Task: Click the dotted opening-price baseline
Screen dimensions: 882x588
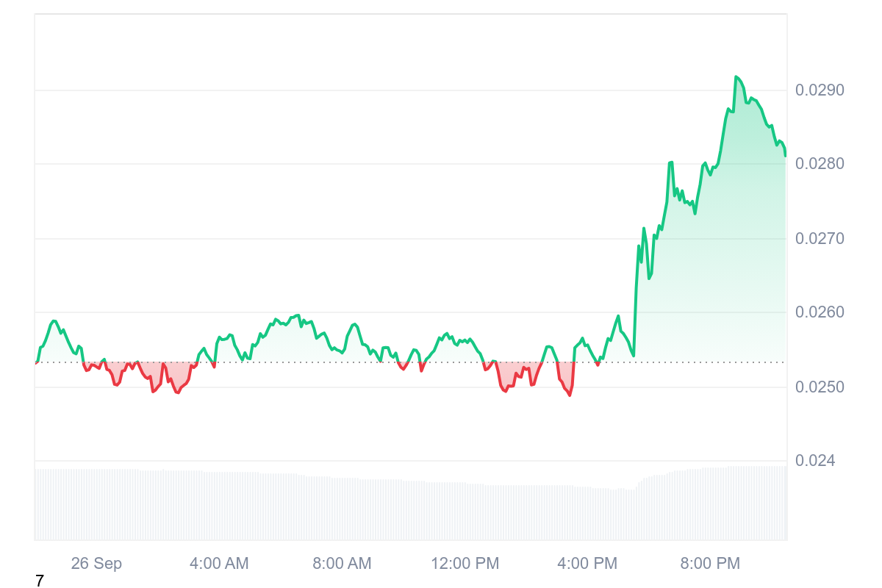Action: click(x=331, y=362)
